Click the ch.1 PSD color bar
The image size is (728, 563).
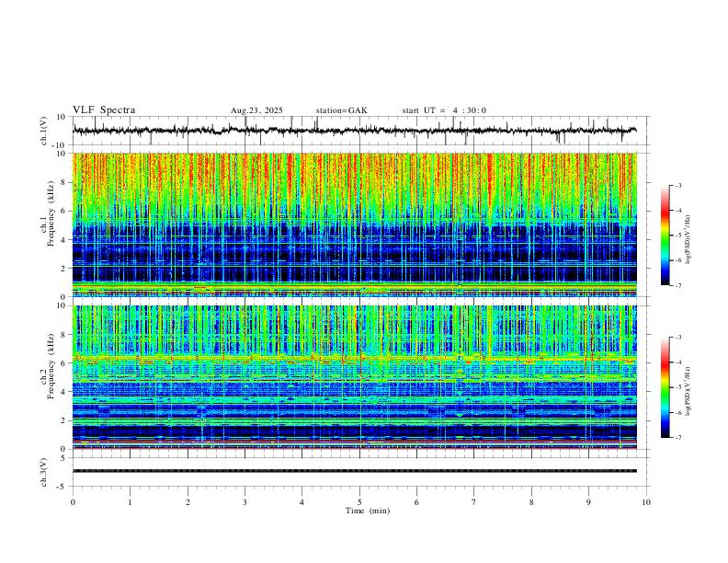[x=665, y=236]
